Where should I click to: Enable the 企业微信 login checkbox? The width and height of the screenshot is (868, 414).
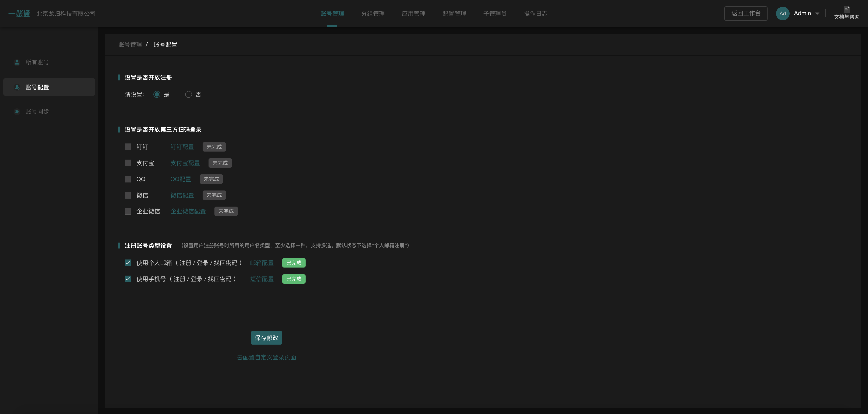[128, 211]
